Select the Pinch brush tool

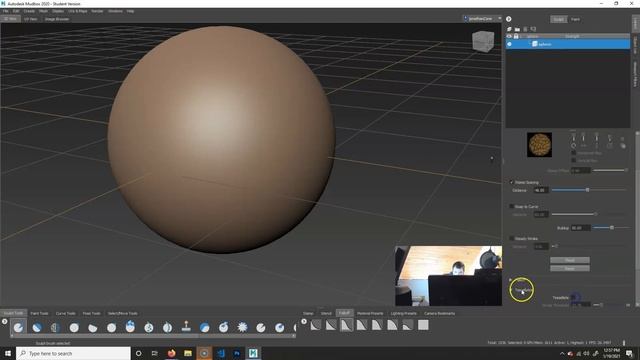[93, 327]
